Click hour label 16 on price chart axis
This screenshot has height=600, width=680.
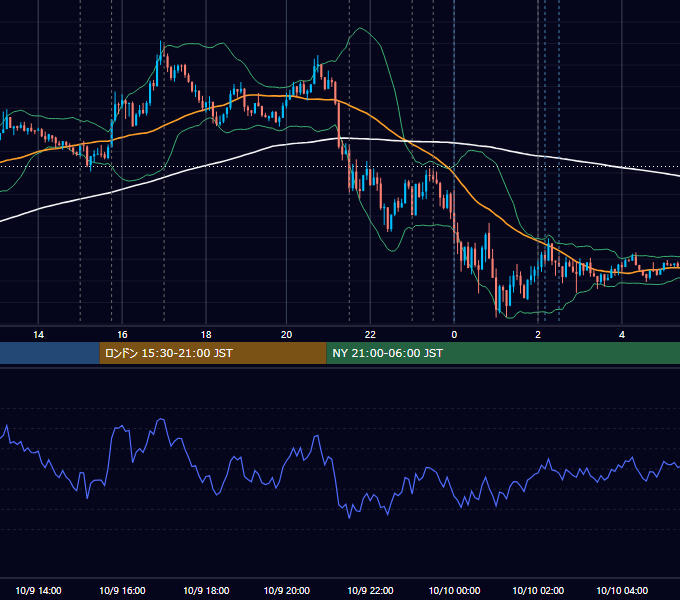pos(122,335)
